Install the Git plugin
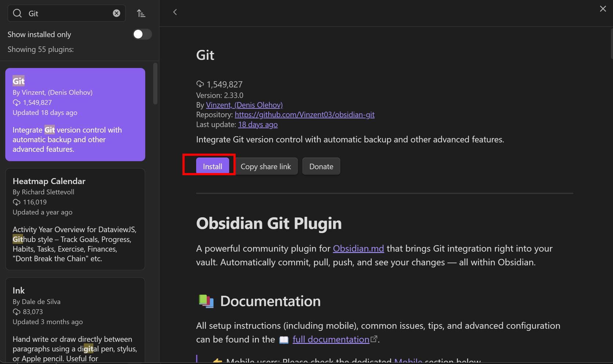Screen dimensions: 613x364 coord(213,166)
